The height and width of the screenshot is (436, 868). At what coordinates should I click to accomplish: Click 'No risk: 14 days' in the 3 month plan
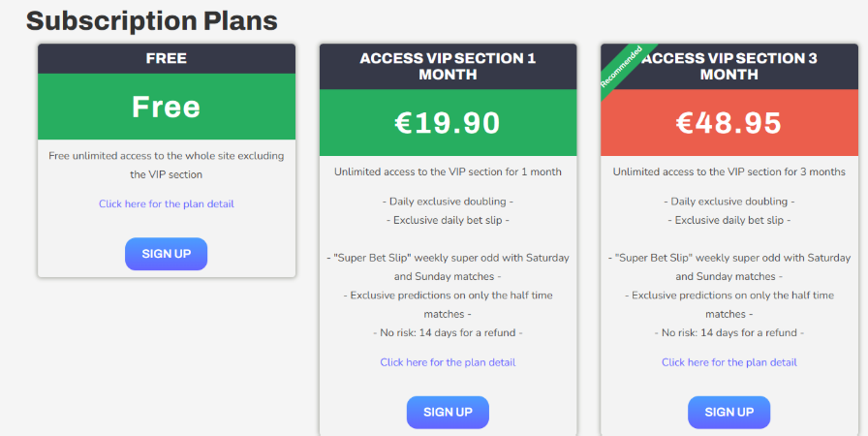click(x=728, y=332)
